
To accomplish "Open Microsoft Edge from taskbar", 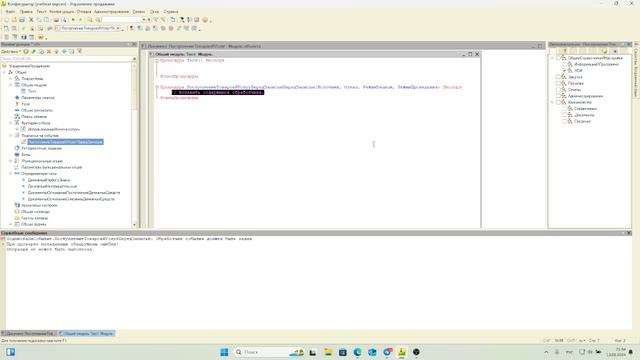I will [x=358, y=352].
